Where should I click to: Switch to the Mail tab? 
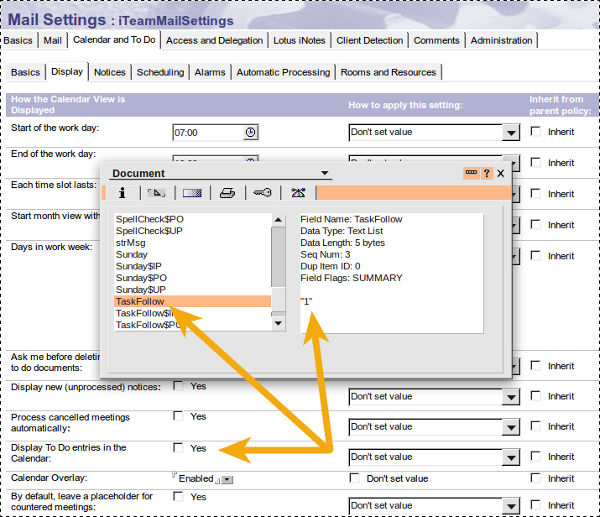pyautogui.click(x=52, y=40)
